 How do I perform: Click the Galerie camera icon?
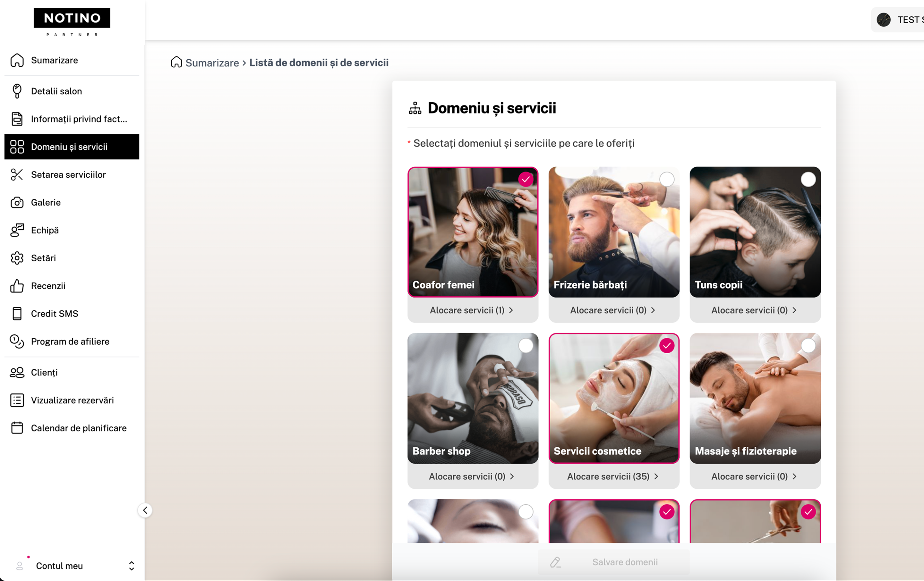17,203
